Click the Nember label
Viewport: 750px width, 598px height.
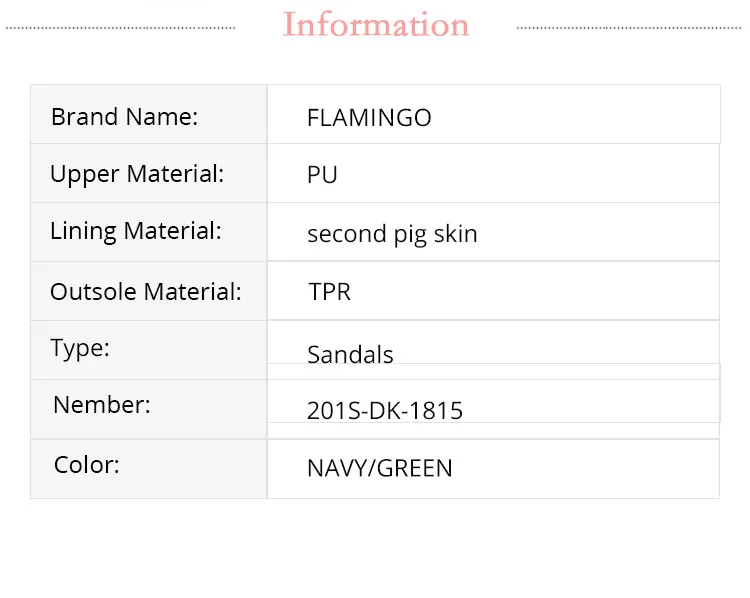pos(102,405)
